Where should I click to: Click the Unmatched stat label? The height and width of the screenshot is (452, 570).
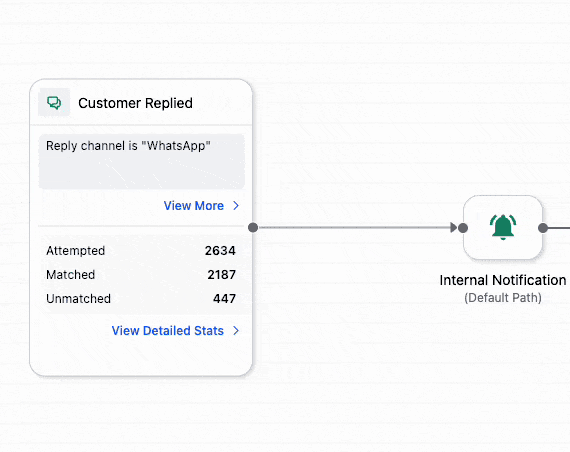pyautogui.click(x=79, y=299)
